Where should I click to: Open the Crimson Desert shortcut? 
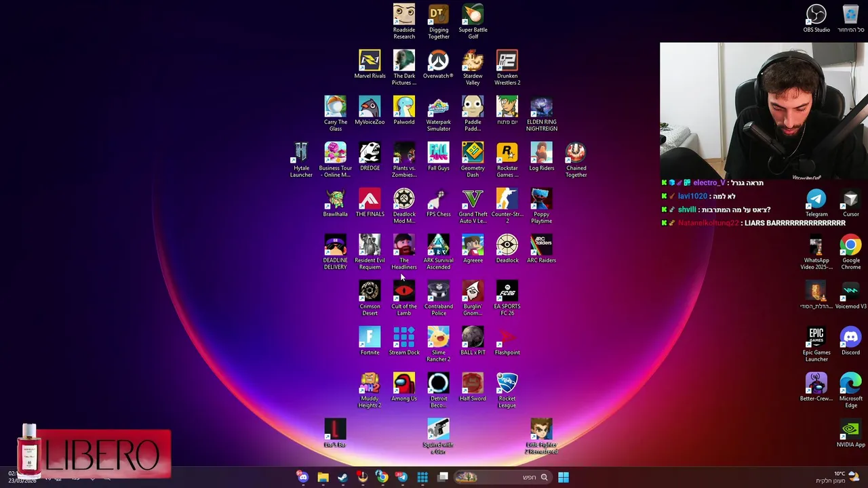[370, 298]
